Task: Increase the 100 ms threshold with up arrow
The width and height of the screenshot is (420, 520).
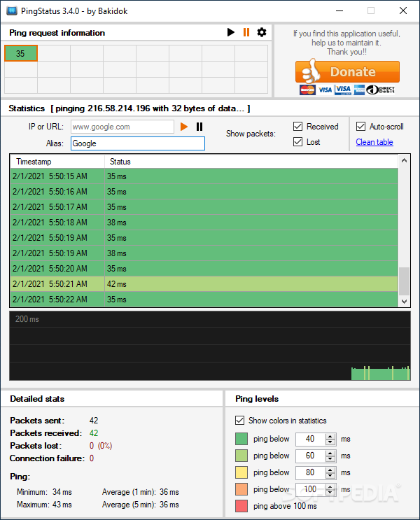Action: point(330,486)
